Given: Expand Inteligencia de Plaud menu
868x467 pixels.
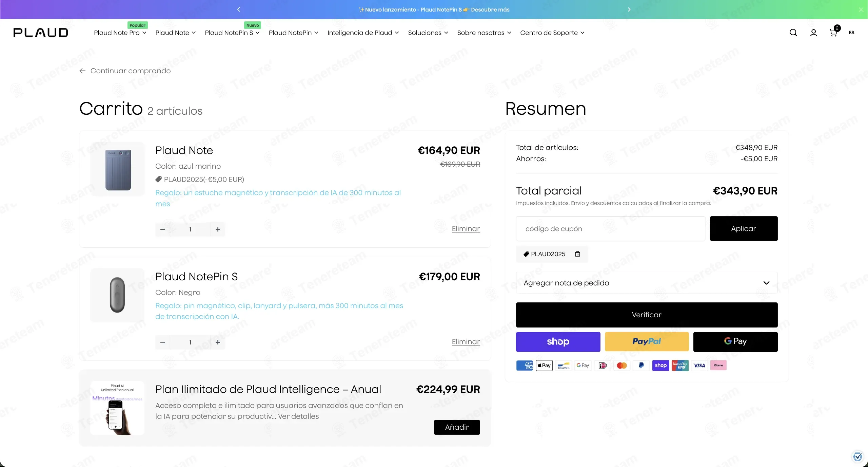Looking at the screenshot, I should coord(363,33).
